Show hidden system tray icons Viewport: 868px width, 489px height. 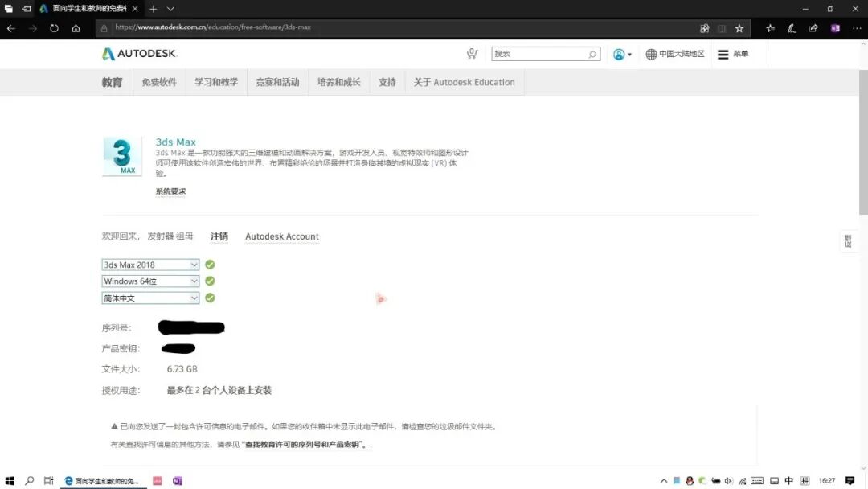pos(664,481)
